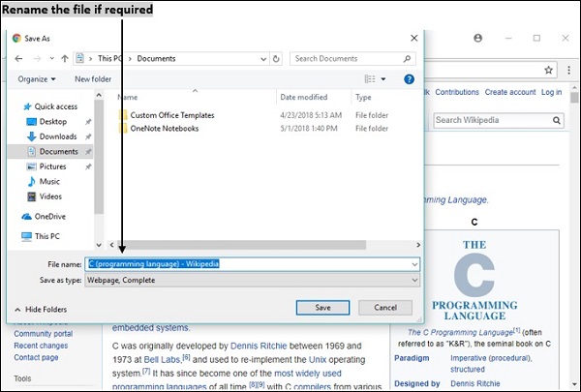Click the Cancel button

(385, 308)
